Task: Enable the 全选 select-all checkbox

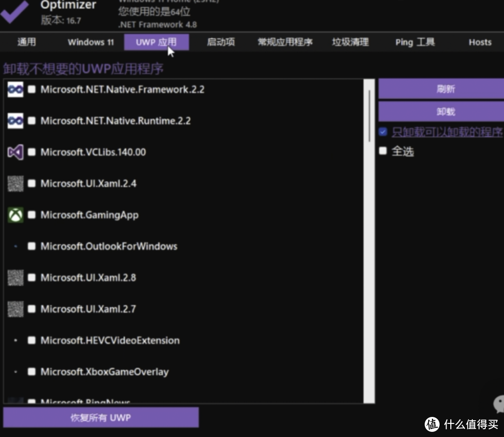Action: [x=383, y=151]
